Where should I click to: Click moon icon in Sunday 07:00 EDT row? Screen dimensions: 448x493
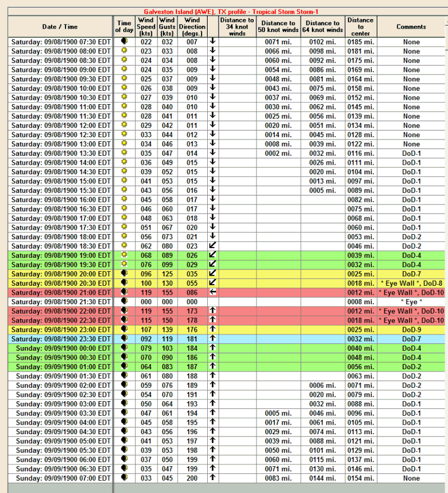point(124,477)
